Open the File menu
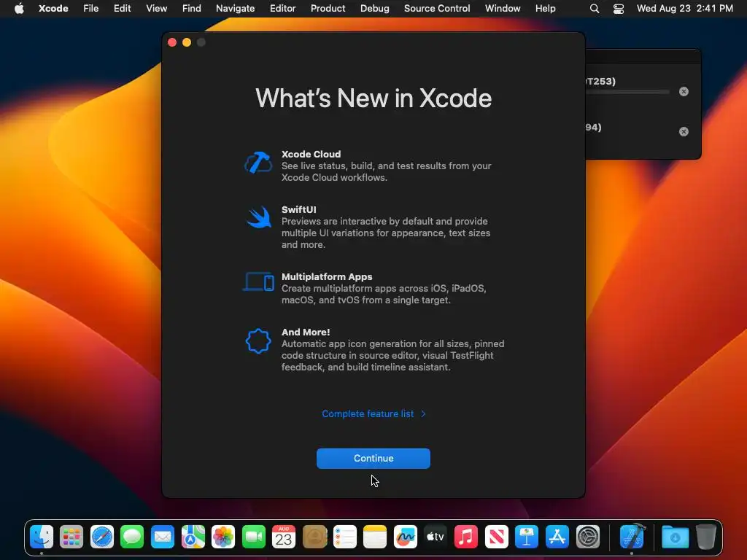Image resolution: width=747 pixels, height=560 pixels. (91, 8)
